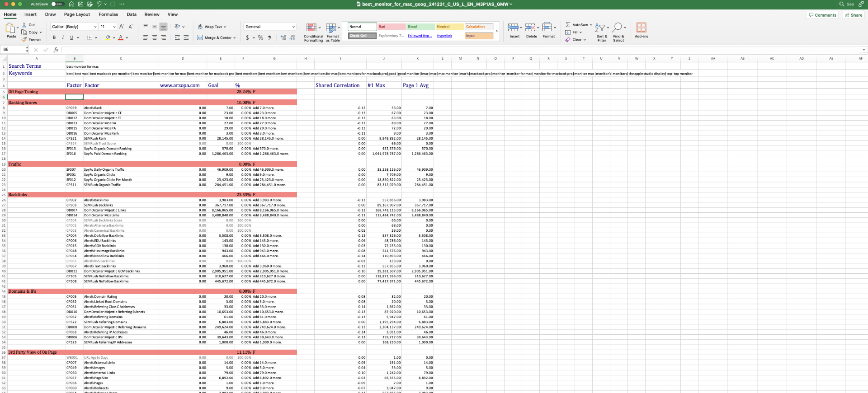The image size is (868, 393).
Task: Toggle italic formatting
Action: point(63,37)
